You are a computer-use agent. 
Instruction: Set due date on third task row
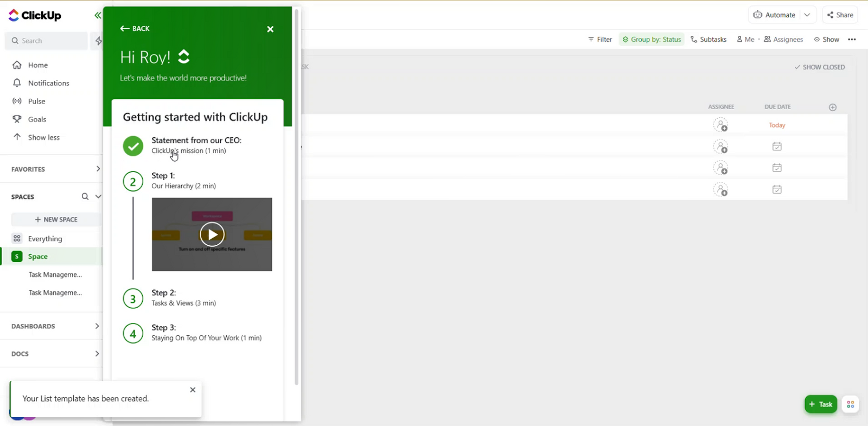pos(777,168)
